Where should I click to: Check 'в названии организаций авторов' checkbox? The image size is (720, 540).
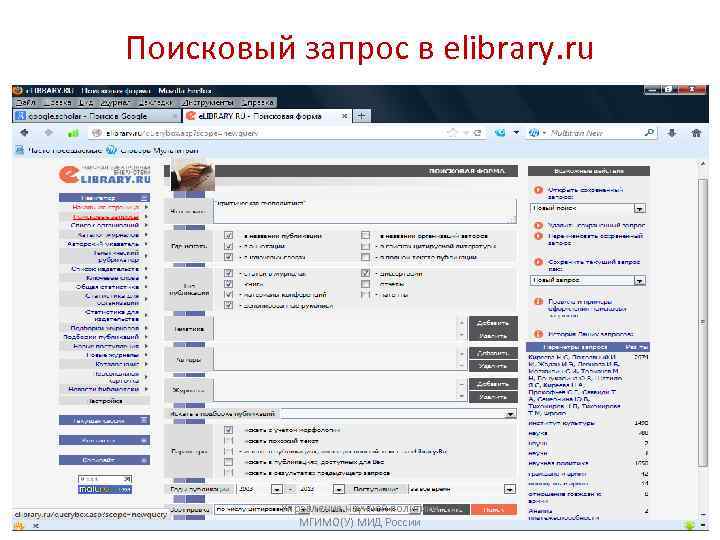(x=365, y=235)
